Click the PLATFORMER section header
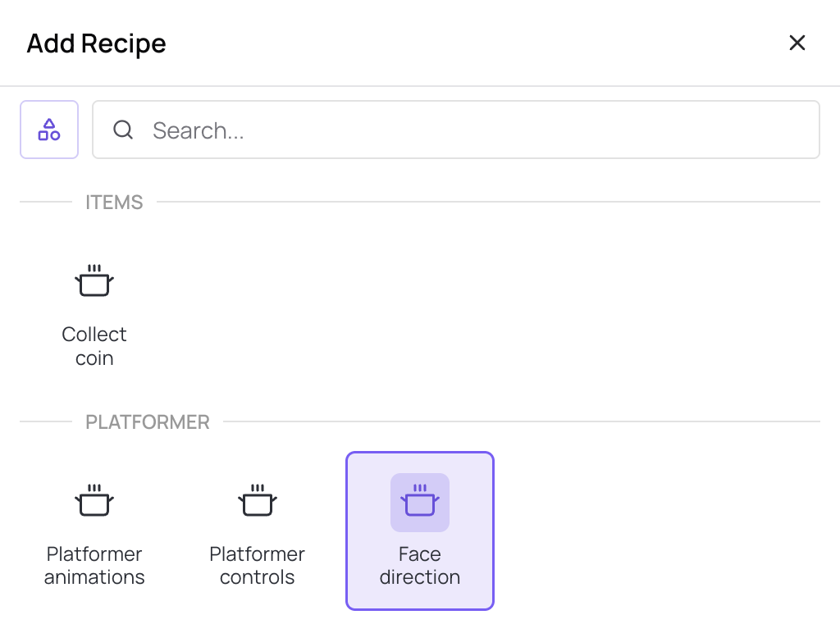Screen dimensions: 840x624 click(x=148, y=422)
